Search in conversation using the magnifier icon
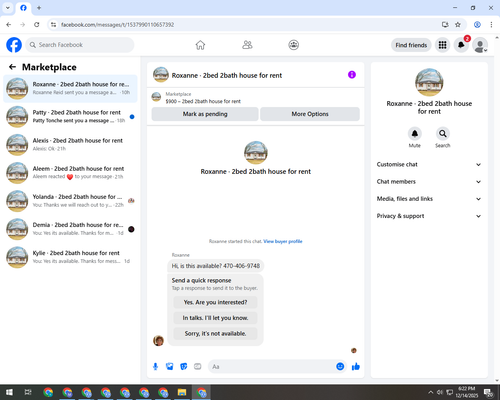The height and width of the screenshot is (400, 500). (443, 134)
